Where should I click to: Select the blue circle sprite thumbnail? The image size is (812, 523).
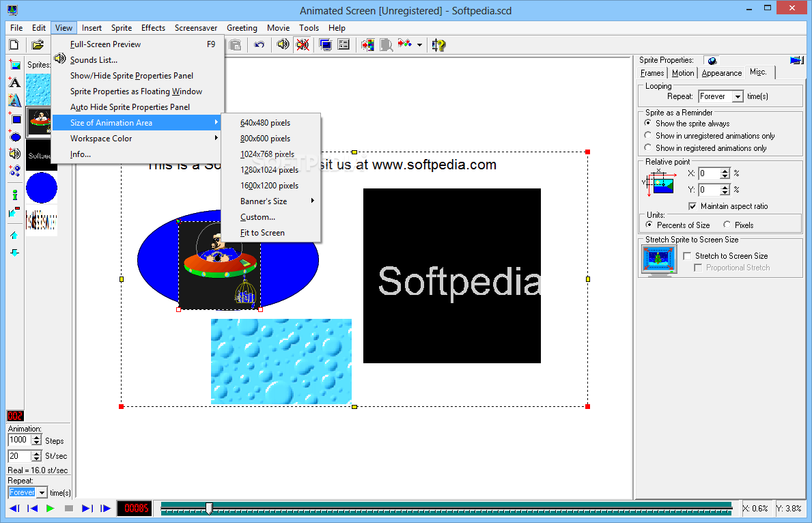[42, 188]
